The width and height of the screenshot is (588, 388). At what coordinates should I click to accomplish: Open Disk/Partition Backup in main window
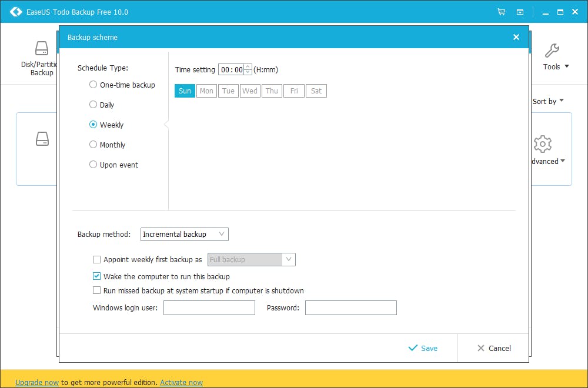pos(39,59)
